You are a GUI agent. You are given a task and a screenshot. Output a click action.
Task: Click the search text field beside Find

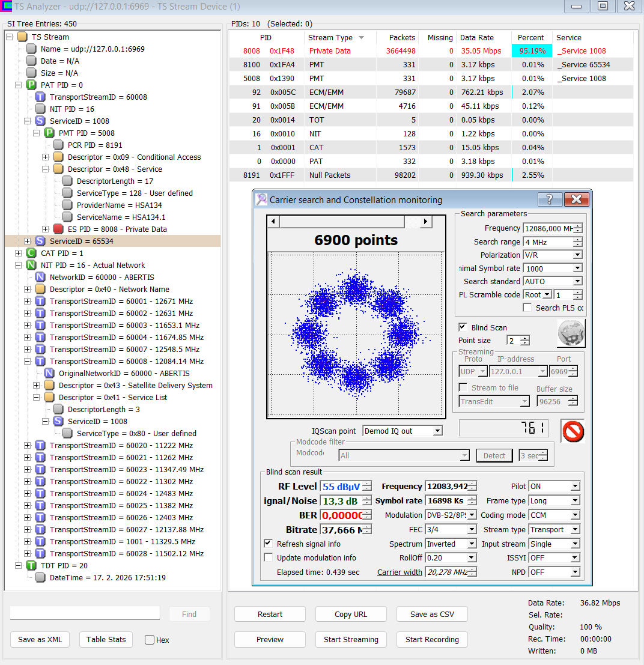pos(85,613)
